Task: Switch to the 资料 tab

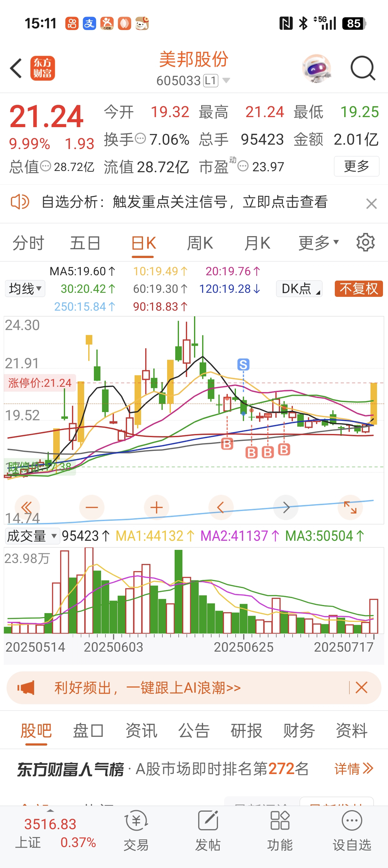Action: pos(351,731)
